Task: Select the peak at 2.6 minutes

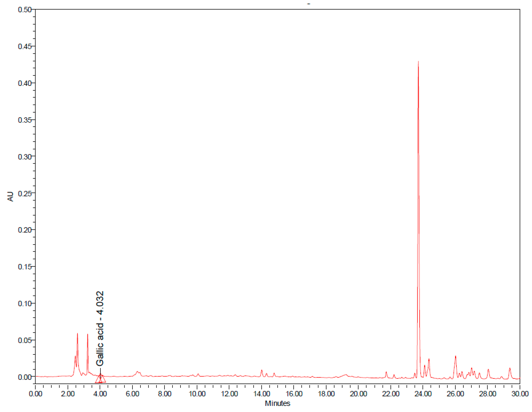Action: [78, 334]
